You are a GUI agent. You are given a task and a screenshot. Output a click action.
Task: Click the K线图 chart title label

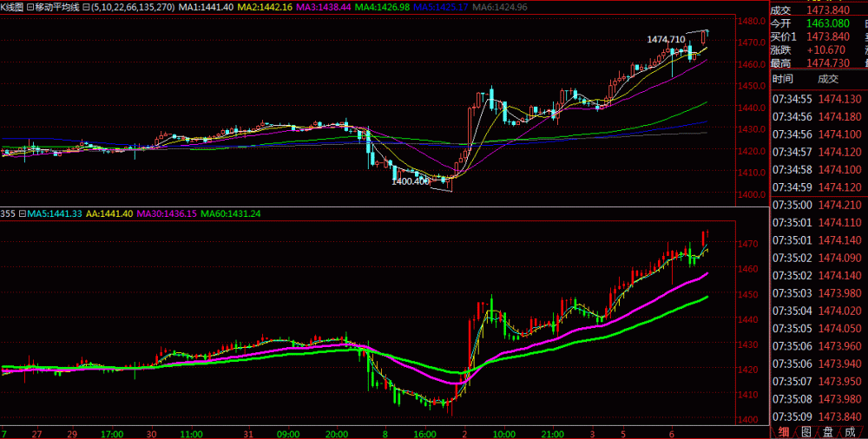pyautogui.click(x=12, y=7)
